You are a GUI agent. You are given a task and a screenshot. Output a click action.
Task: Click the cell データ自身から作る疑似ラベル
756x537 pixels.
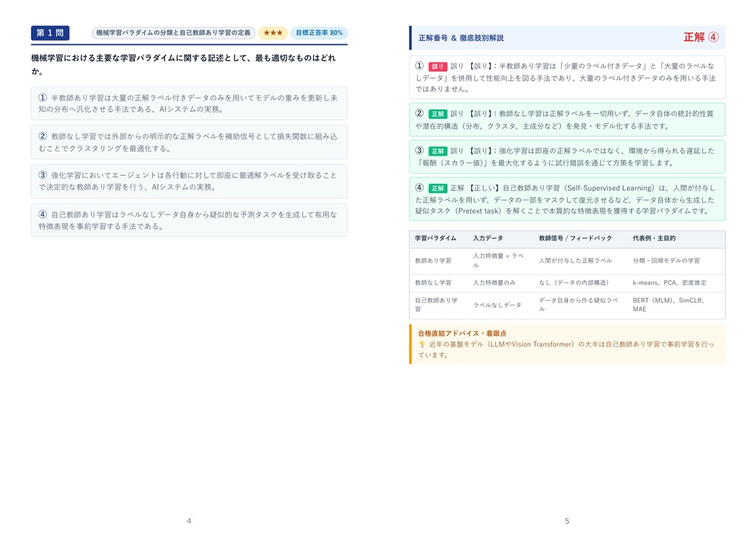[578, 304]
